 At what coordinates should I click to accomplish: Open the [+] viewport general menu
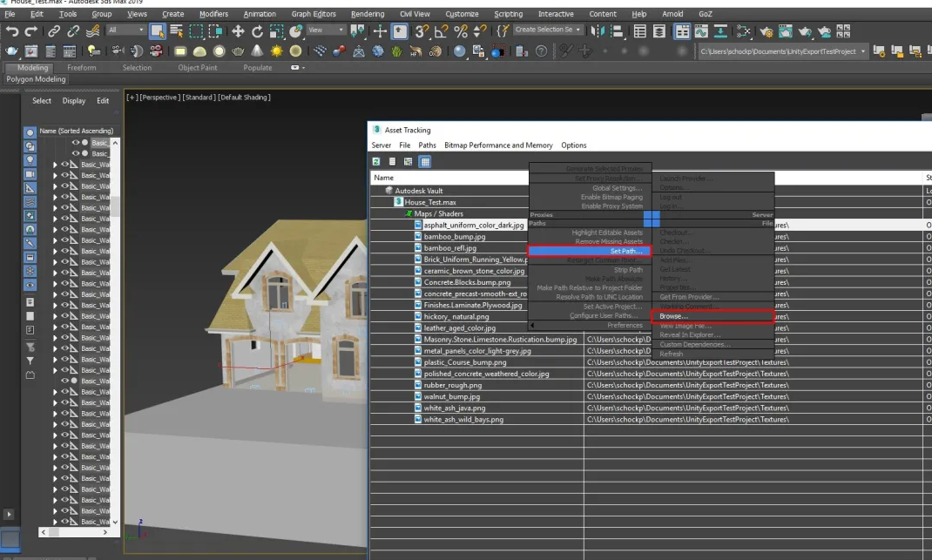(x=132, y=98)
